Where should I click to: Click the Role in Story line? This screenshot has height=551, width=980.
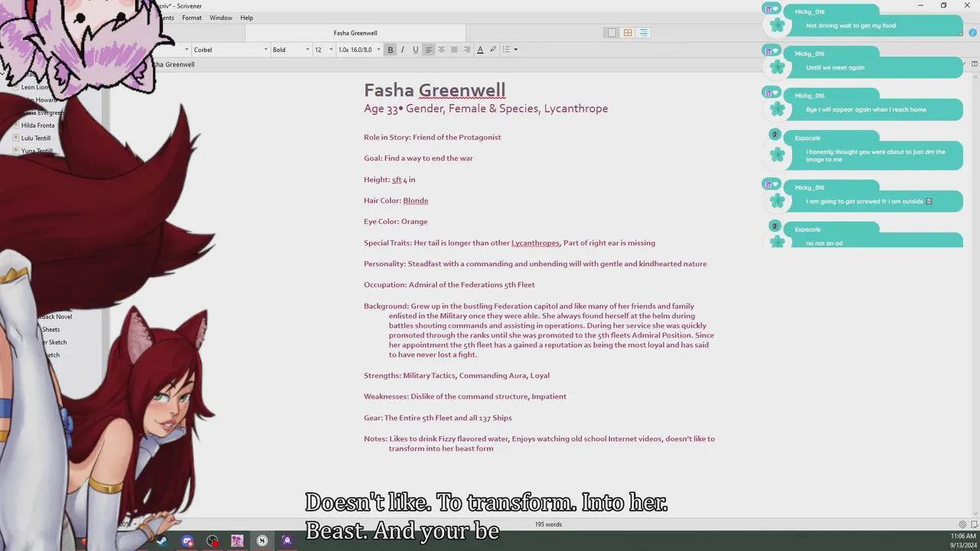pos(433,138)
